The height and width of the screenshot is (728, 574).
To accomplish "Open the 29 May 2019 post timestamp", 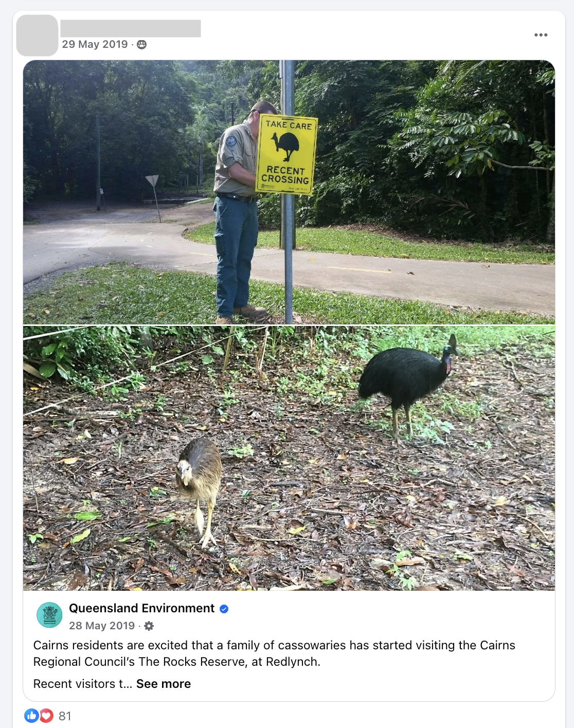I will coord(95,44).
